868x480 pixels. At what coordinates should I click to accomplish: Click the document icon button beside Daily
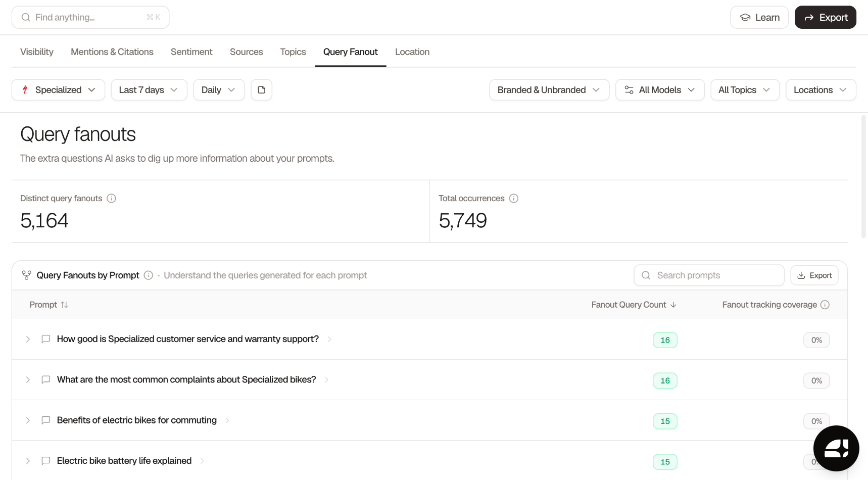pyautogui.click(x=261, y=90)
